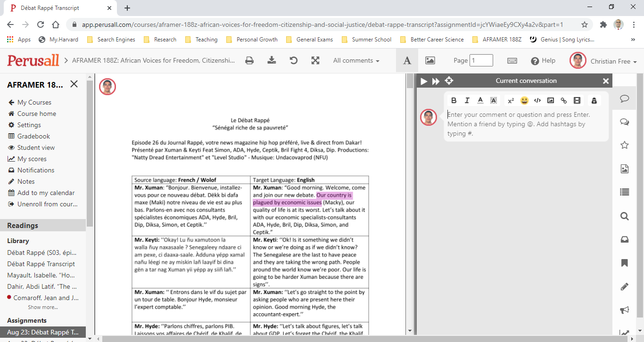The image size is (644, 342).
Task: Enter fullscreen with the expand arrows icon
Action: [x=315, y=60]
